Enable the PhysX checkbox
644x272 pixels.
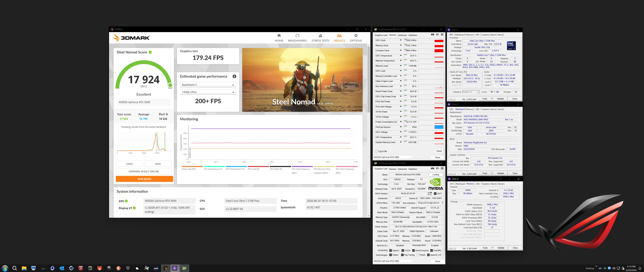coord(418,255)
